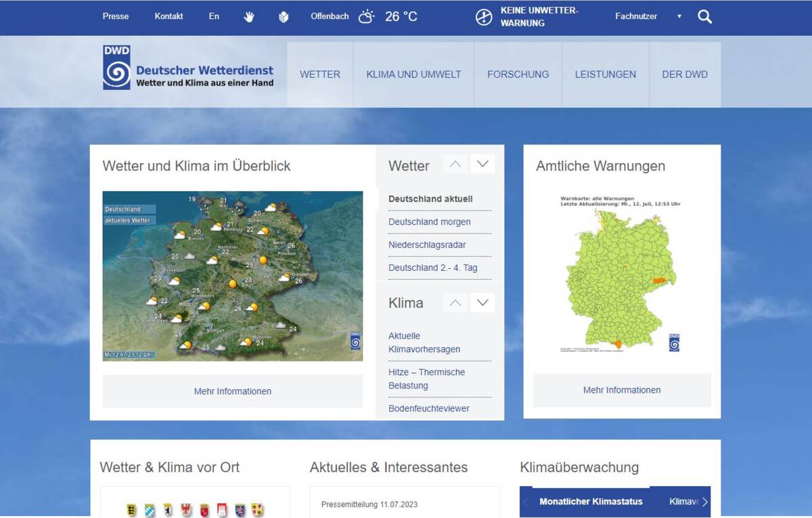This screenshot has width=812, height=518.
Task: Select the Bavaria coat of arms
Action: [x=150, y=511]
